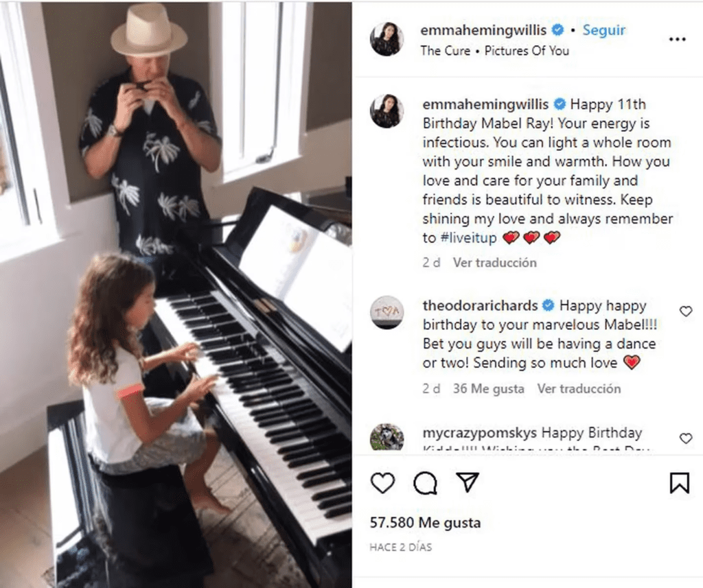Expand Ver traducción under the caption

[494, 263]
